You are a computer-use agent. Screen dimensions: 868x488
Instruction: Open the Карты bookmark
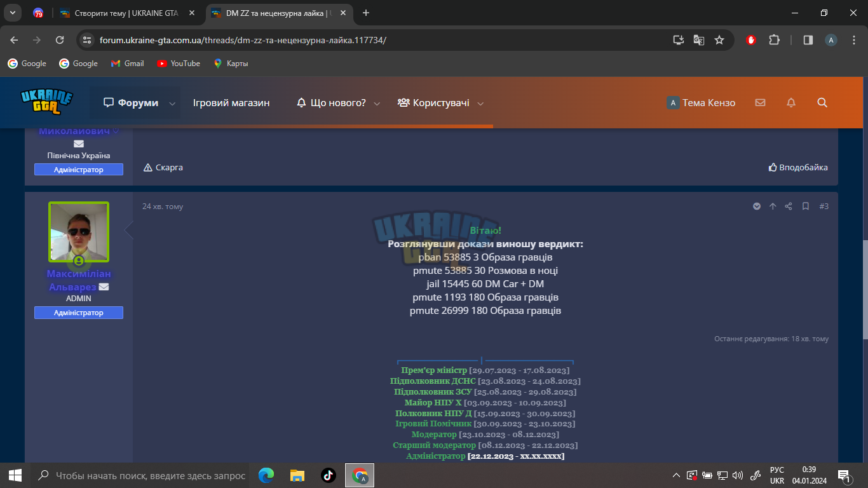(x=231, y=64)
